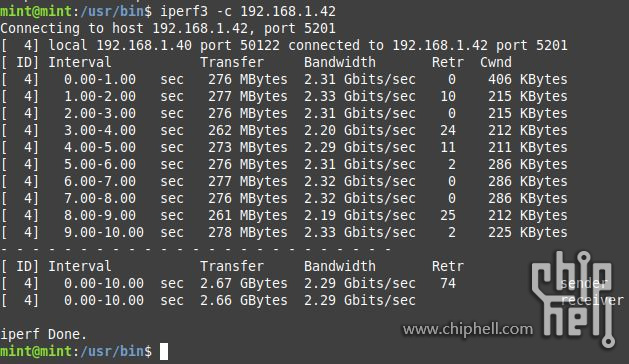Click the 'Connecting to host' output line
The width and height of the screenshot is (629, 364).
168,28
